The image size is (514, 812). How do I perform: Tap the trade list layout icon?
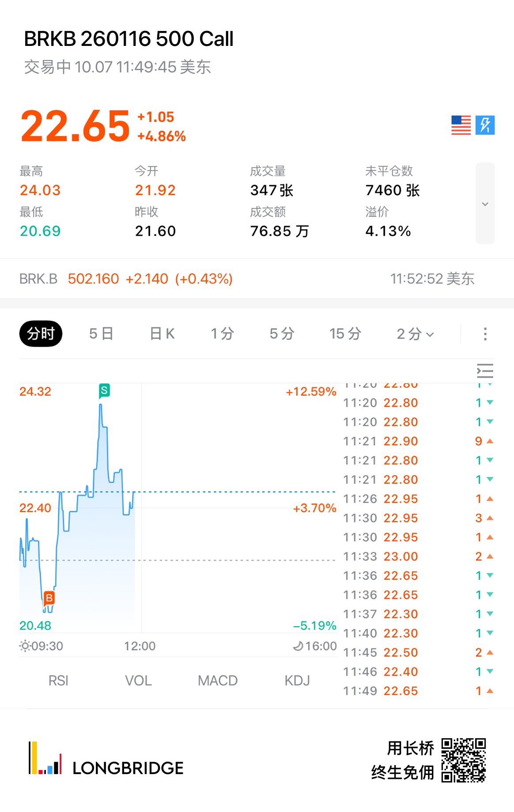pos(485,371)
